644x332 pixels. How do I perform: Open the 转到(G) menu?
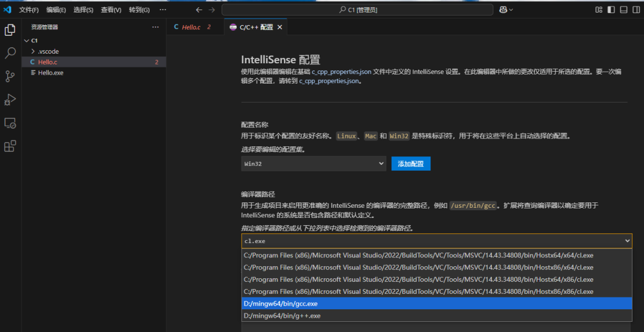pos(139,10)
